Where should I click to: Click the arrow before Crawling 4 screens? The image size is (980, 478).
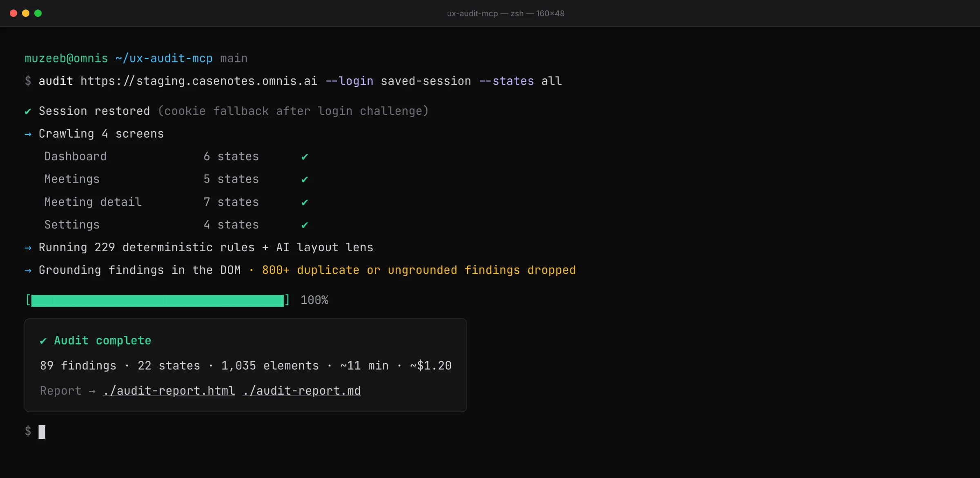point(28,134)
